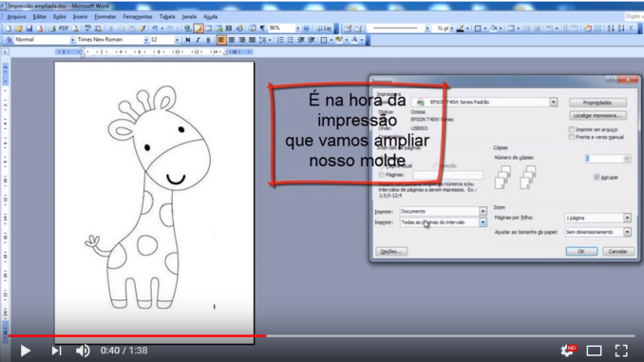Click the Word Help question icon
Screen dimensions: 644x362
pyautogui.click(x=307, y=29)
